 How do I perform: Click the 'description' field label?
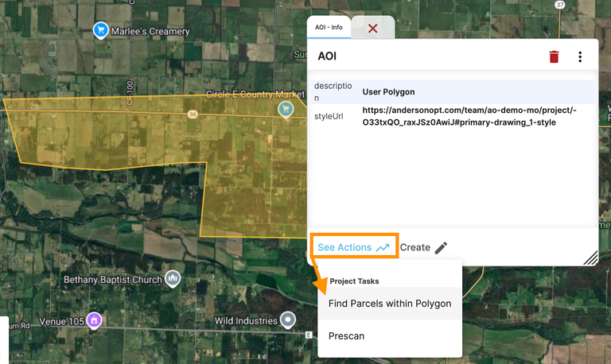click(333, 92)
